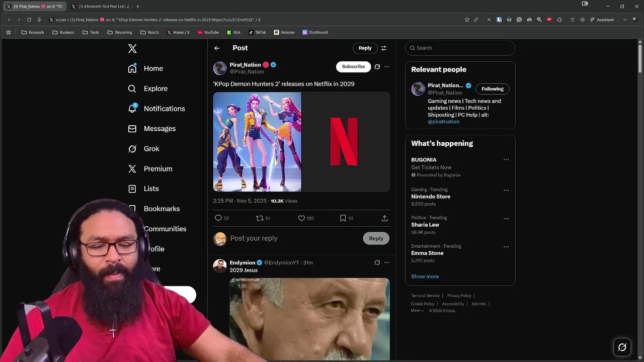Open more options for BUGONIA promotion
This screenshot has width=644, height=362.
coord(506,160)
